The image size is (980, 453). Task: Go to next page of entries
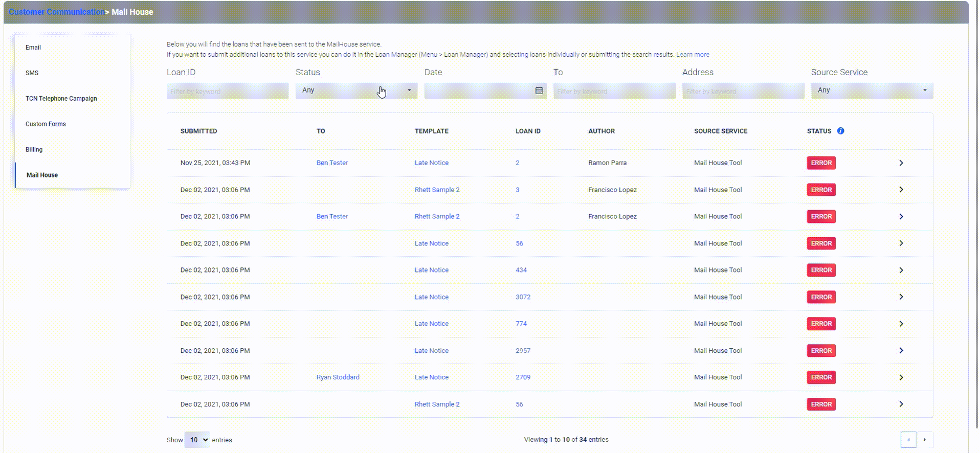click(925, 440)
